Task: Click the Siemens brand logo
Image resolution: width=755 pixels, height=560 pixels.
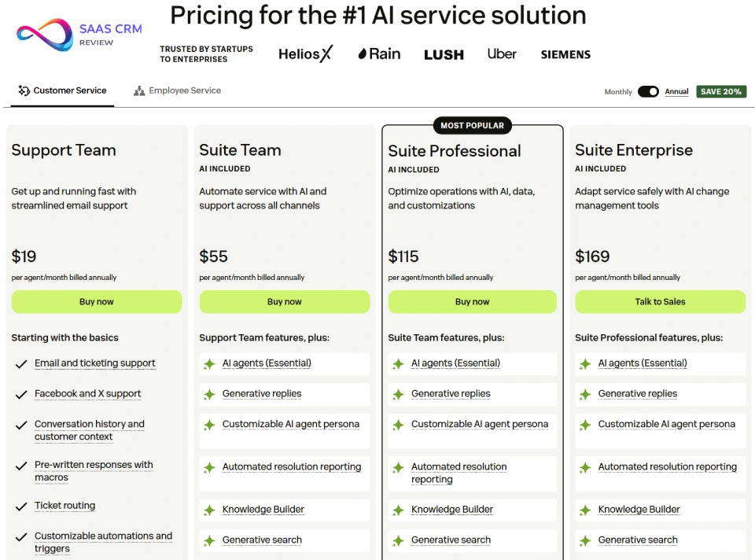Action: coord(565,54)
